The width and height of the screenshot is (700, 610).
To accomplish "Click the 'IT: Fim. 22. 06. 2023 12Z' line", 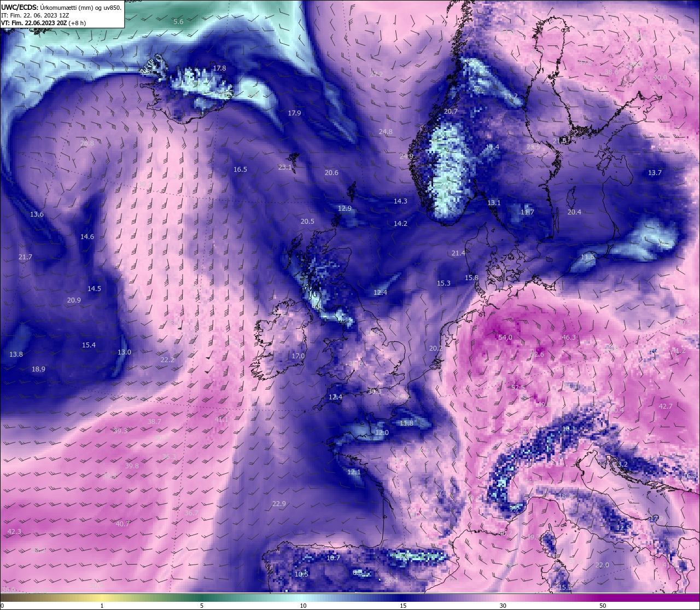I will point(35,15).
